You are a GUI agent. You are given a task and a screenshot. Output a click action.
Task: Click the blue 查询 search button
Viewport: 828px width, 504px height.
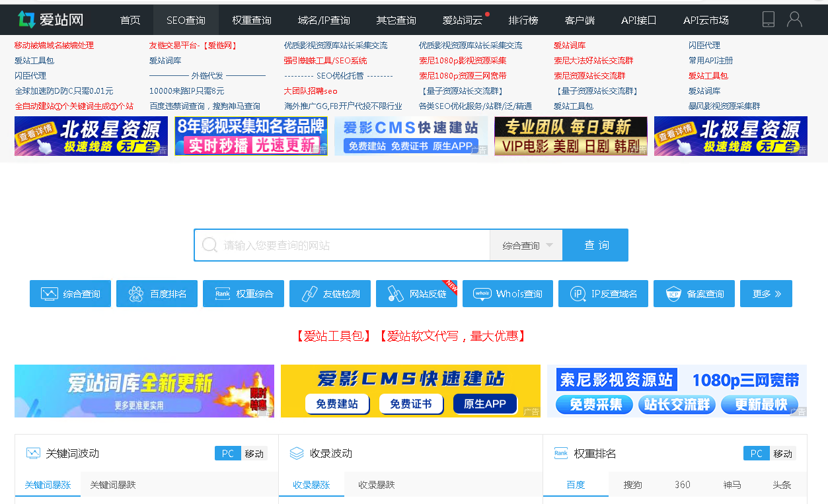tap(595, 244)
